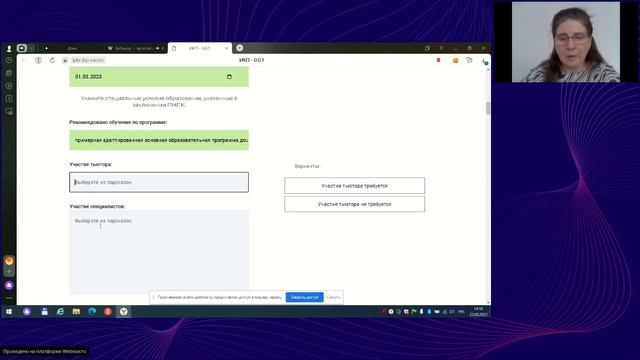
Task: Click the language indicator in system tray
Action: 461,311
